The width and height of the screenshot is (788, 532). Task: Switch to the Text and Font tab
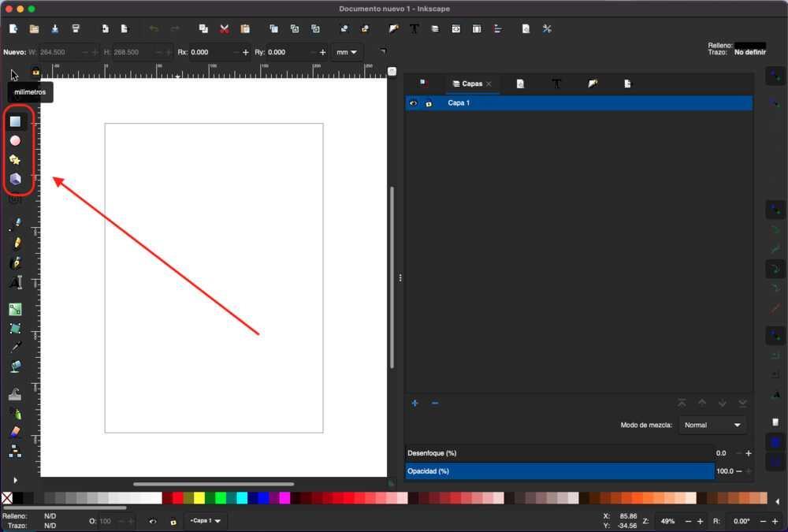(556, 84)
